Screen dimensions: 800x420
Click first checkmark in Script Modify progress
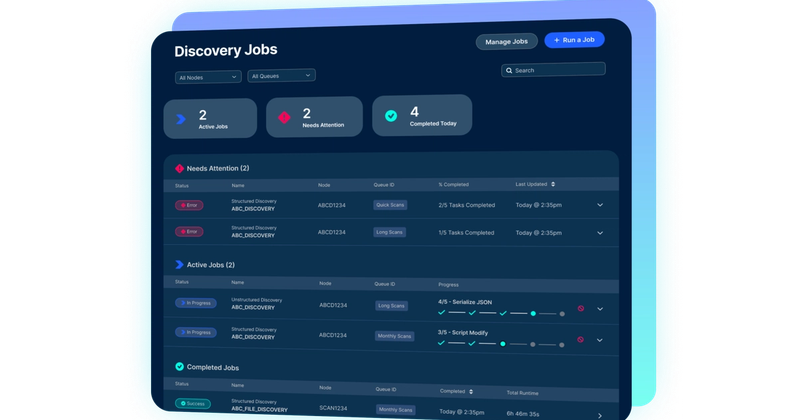coord(441,343)
